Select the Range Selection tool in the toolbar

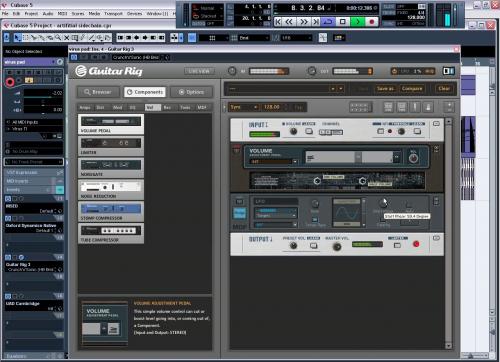click(26, 38)
